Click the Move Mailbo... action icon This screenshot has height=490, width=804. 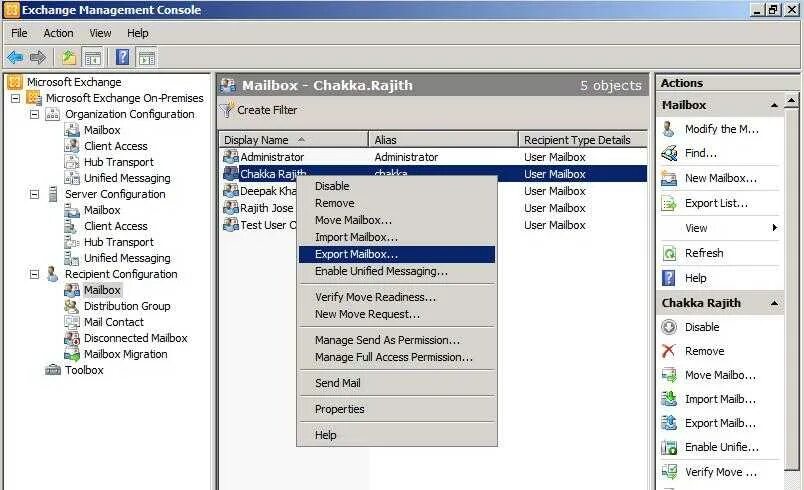(669, 375)
